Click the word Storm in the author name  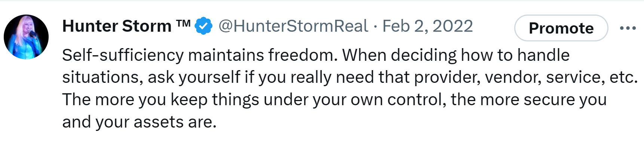point(147,26)
